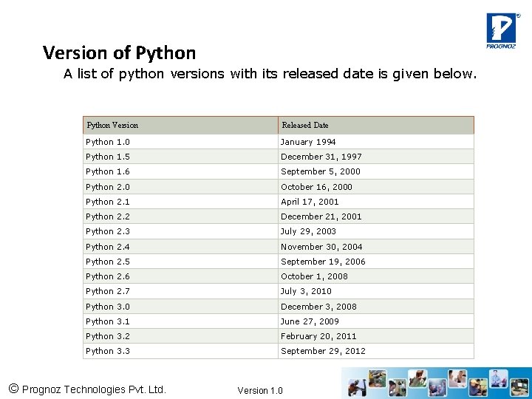Click the "Python Version" column header

click(112, 125)
